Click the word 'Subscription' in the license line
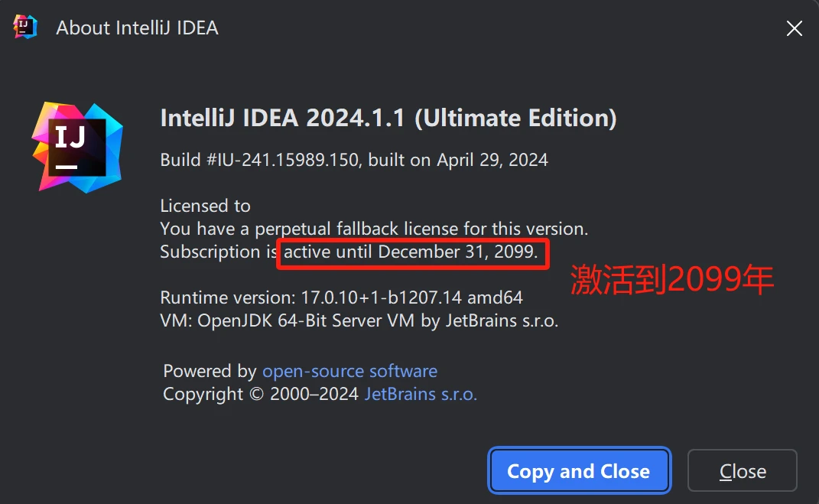The width and height of the screenshot is (819, 504). [x=210, y=252]
